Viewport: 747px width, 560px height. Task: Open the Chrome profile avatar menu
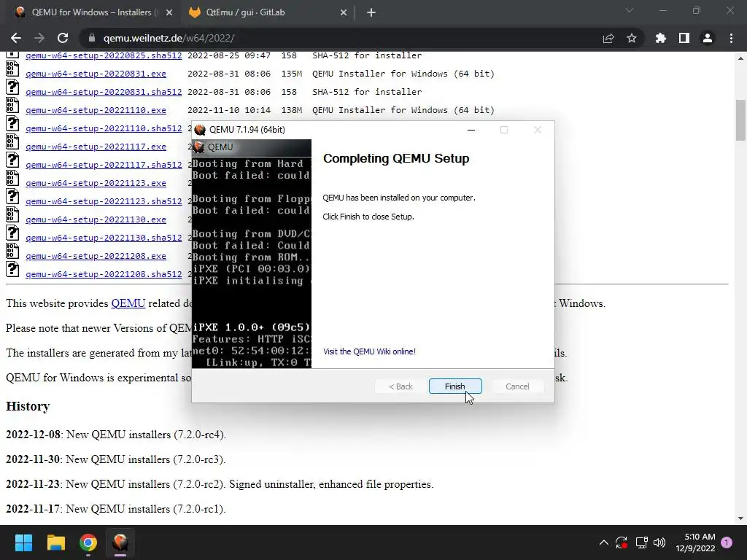(x=708, y=38)
